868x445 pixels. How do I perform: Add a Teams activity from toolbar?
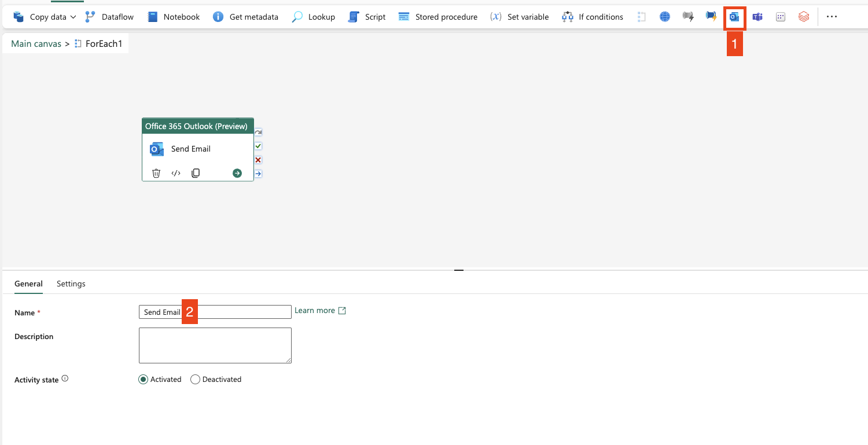pyautogui.click(x=757, y=17)
